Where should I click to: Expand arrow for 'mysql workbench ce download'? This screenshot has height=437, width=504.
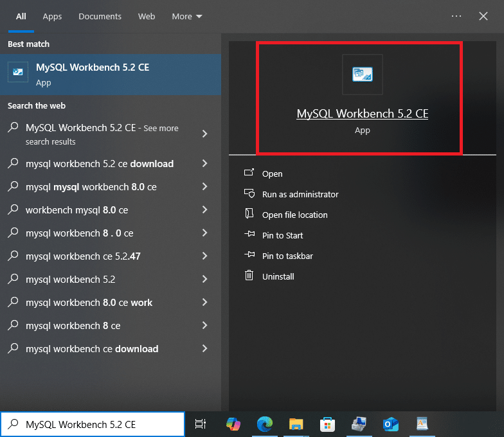[204, 348]
